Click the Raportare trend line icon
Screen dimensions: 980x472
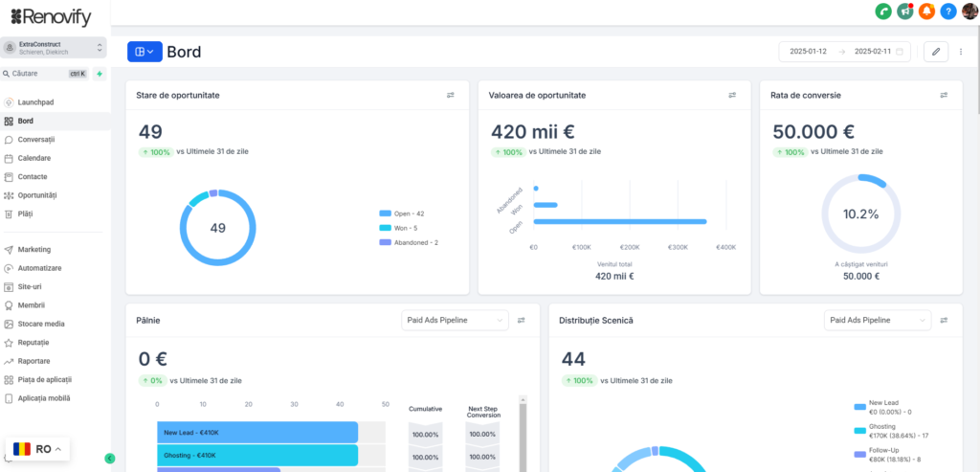(9, 361)
